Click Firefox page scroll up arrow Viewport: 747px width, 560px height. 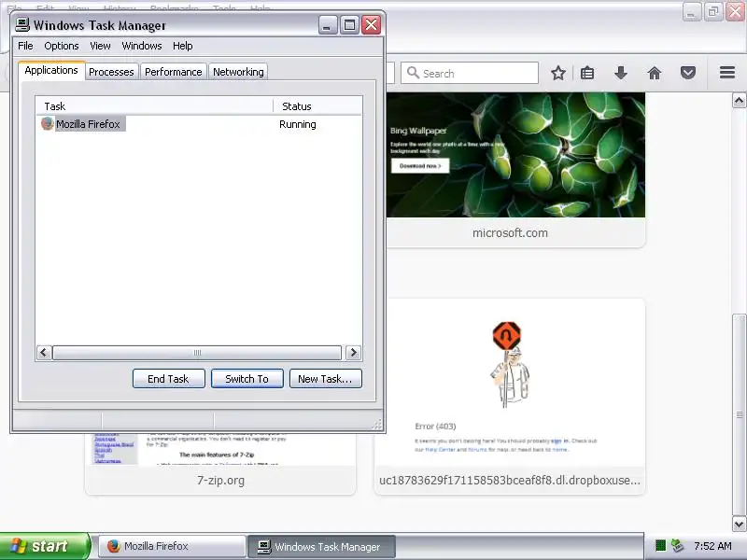pyautogui.click(x=739, y=101)
